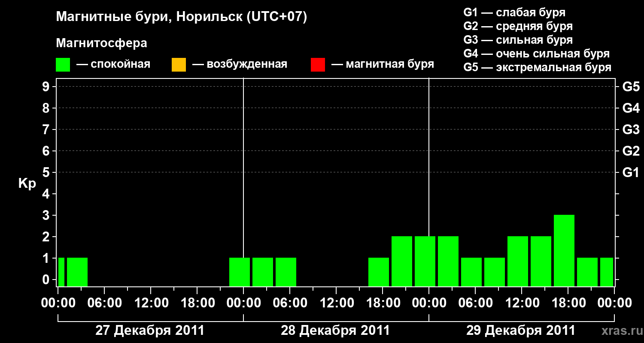Screen dimensions: 644x343
Task: Click the first '00:00' label at chart start
Action: coord(58,303)
